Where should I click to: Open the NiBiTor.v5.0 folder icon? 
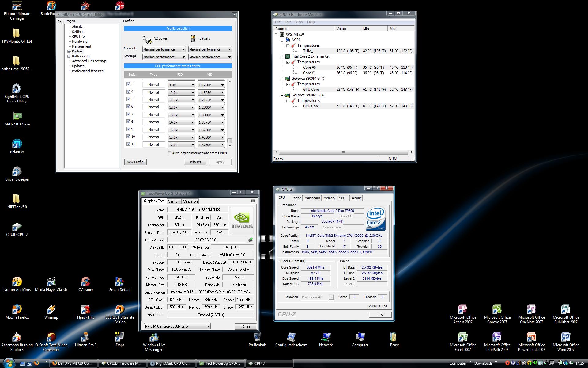pyautogui.click(x=17, y=201)
